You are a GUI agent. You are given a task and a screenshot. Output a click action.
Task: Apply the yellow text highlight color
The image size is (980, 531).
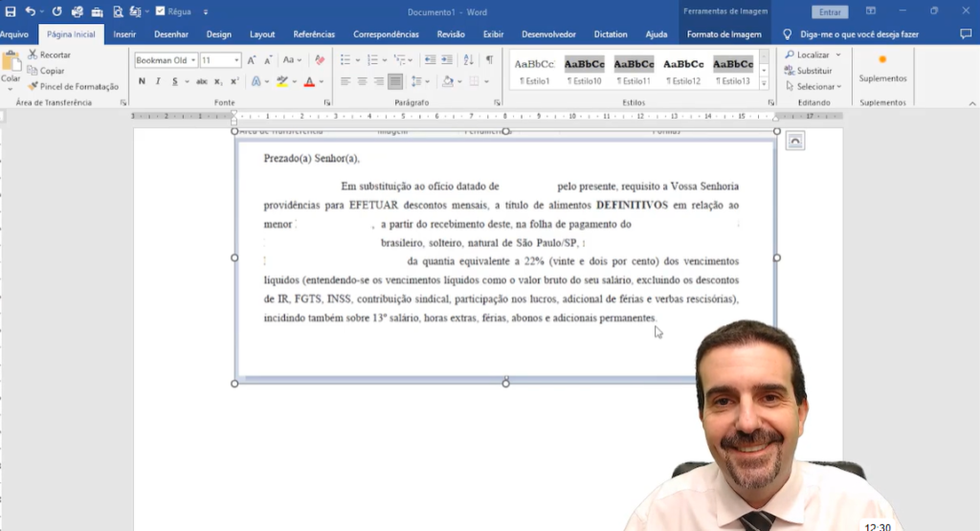pos(281,82)
